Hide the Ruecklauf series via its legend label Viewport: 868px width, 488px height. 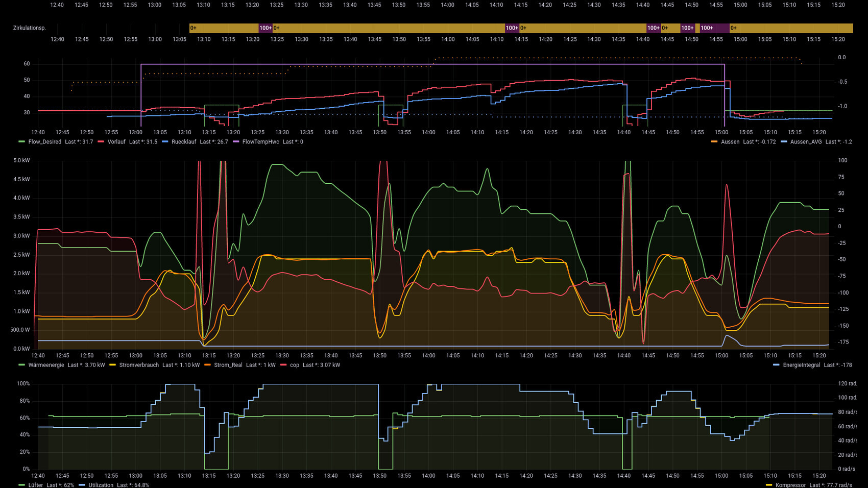click(x=183, y=142)
